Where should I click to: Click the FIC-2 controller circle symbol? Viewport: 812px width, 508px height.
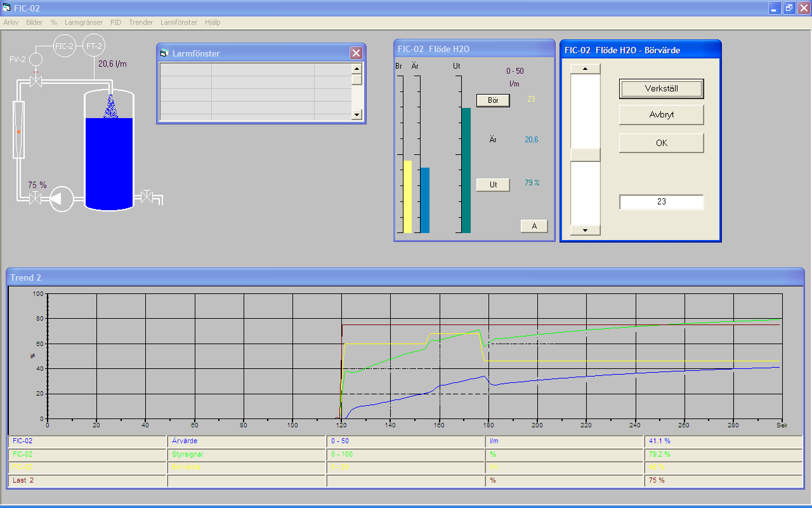64,46
